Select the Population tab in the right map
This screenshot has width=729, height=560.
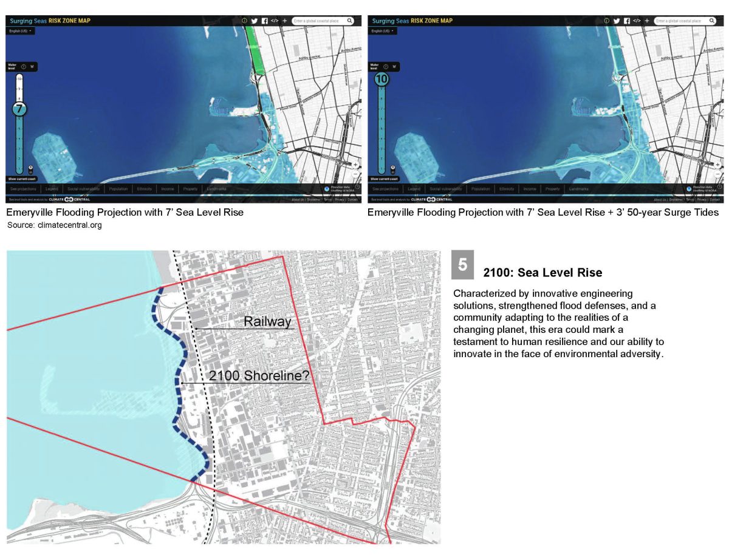click(x=481, y=189)
